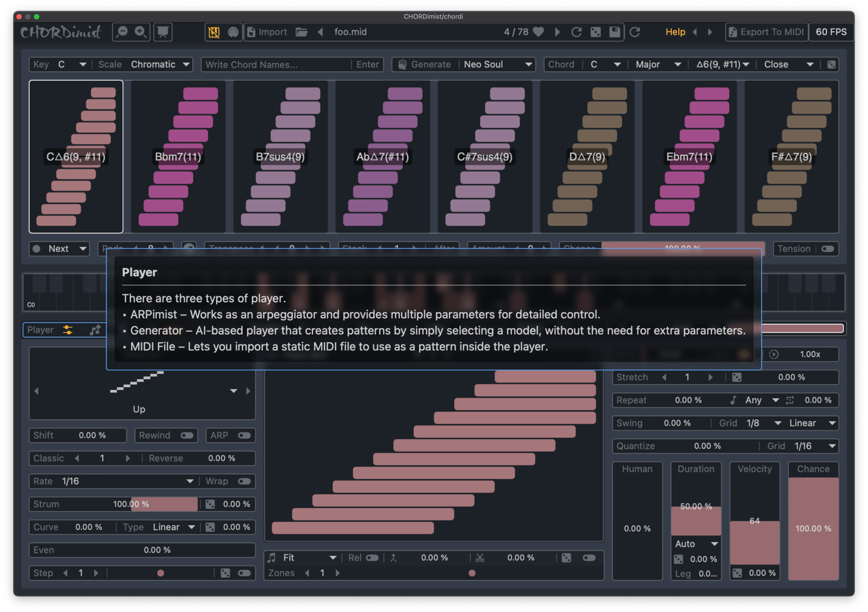Image resolution: width=868 pixels, height=612 pixels.
Task: Click the Enter chord names button
Action: (367, 64)
